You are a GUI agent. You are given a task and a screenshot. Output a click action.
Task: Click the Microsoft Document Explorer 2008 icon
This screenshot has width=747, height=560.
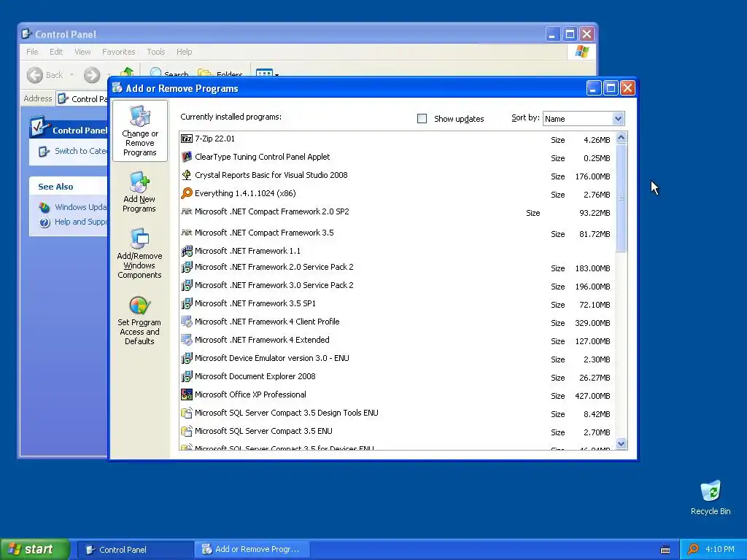coord(187,376)
